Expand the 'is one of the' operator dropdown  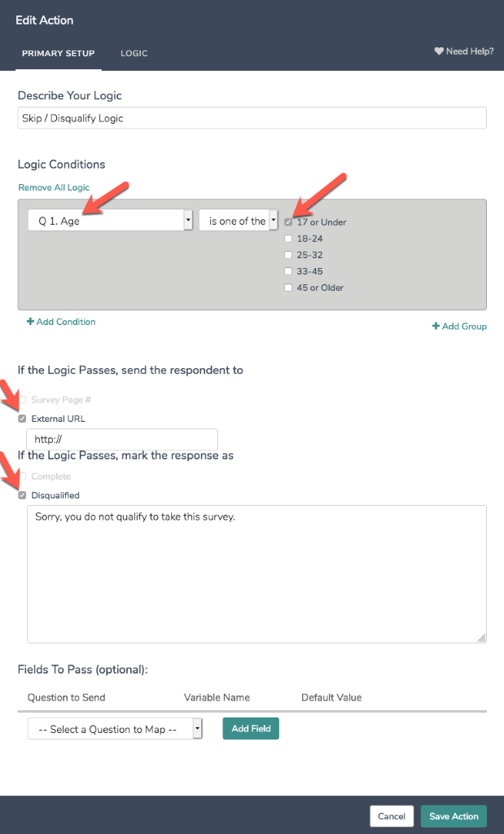(x=239, y=221)
